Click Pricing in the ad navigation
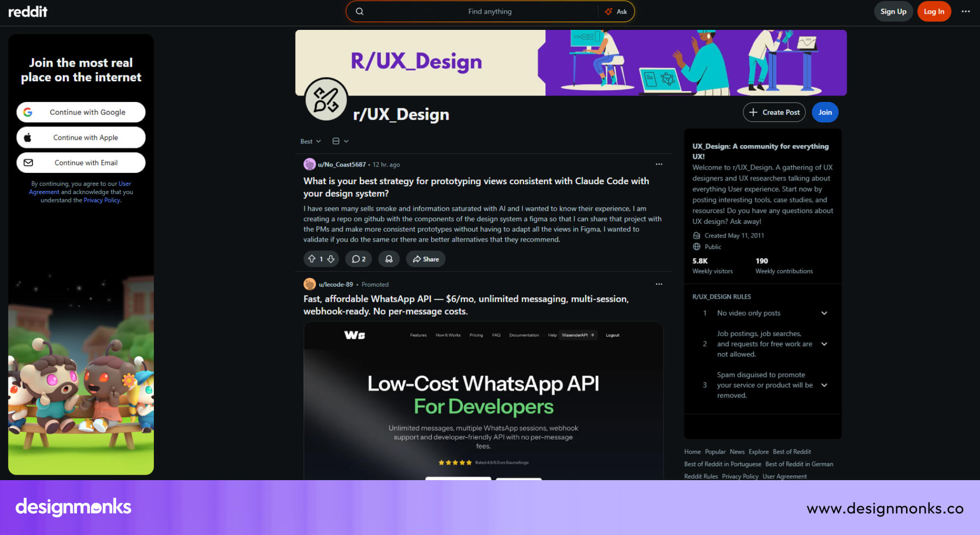Screen dimensions: 980x535 476,335
